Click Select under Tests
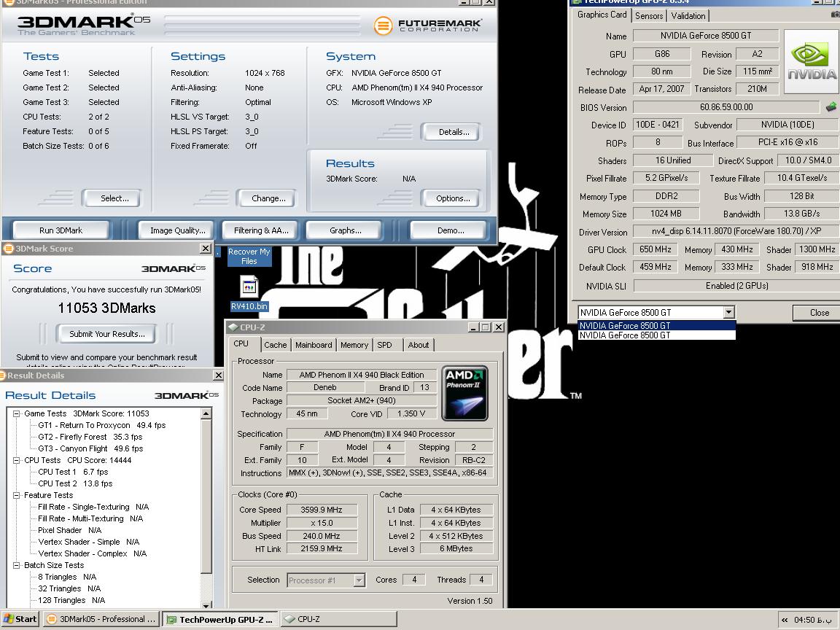This screenshot has height=630, width=840. [114, 198]
